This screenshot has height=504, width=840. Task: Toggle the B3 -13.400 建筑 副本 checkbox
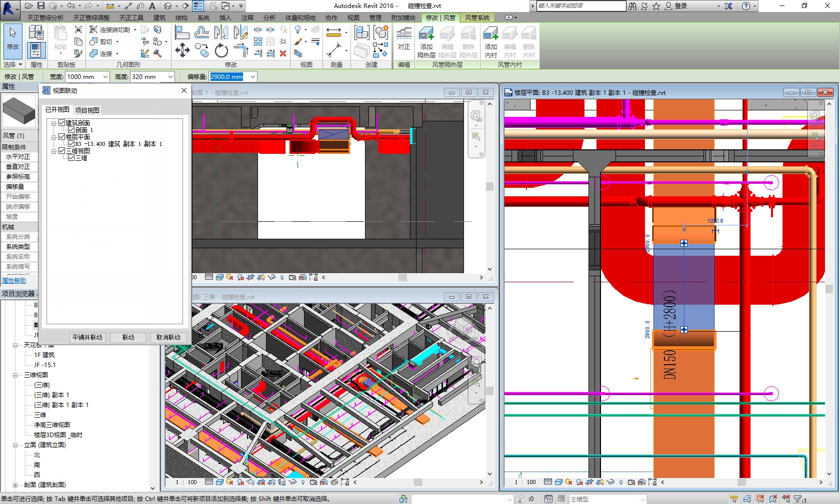[x=71, y=144]
